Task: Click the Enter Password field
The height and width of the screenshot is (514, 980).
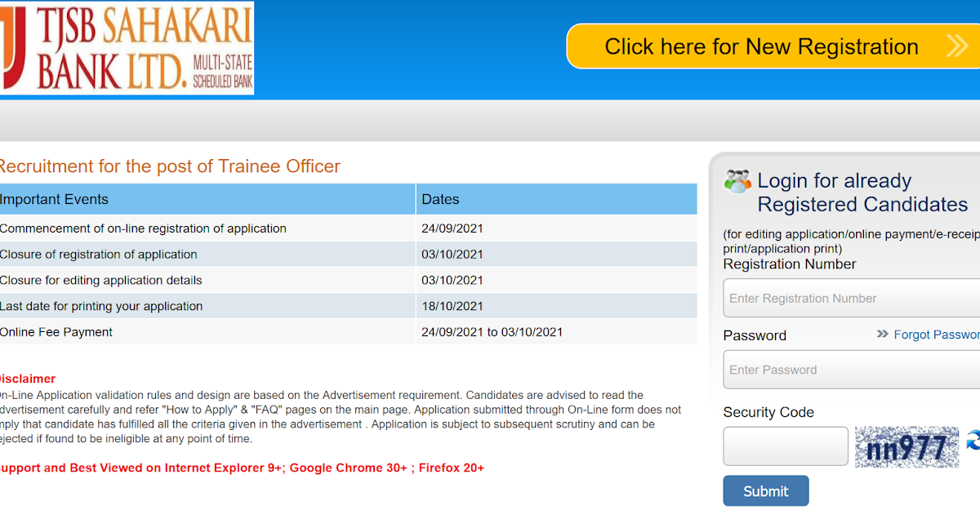Action: pyautogui.click(x=849, y=370)
